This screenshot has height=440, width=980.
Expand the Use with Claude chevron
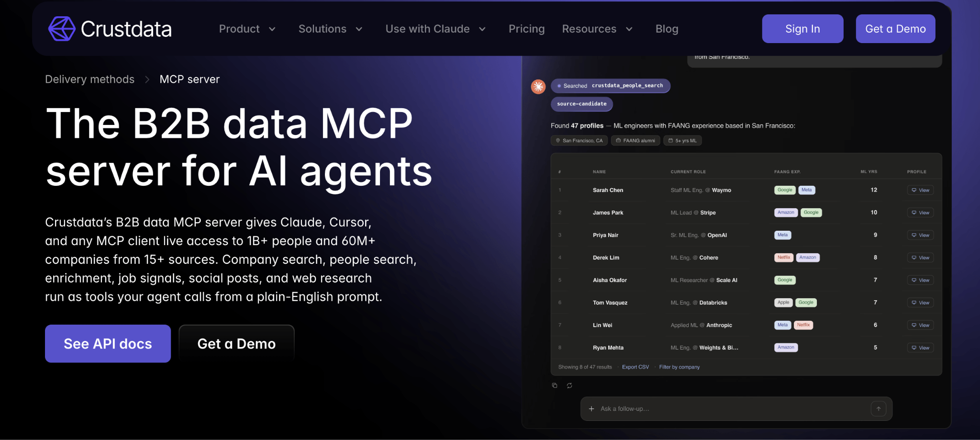pos(482,29)
